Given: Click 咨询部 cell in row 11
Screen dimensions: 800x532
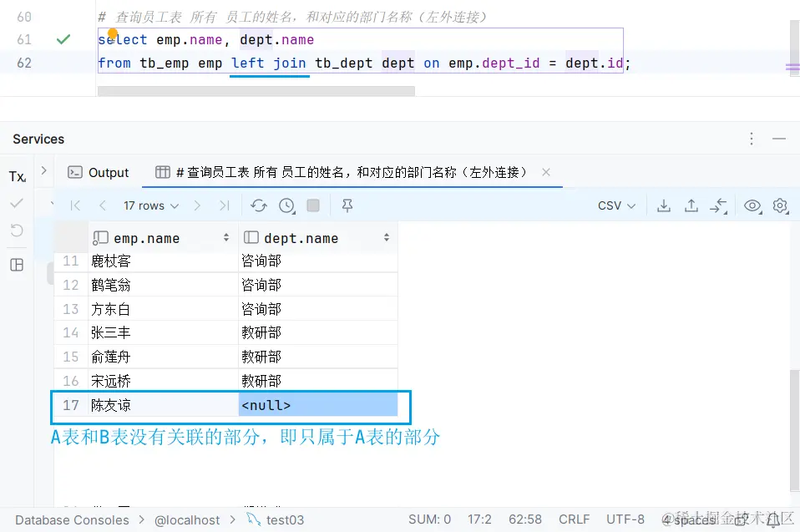Looking at the screenshot, I should pos(318,261).
